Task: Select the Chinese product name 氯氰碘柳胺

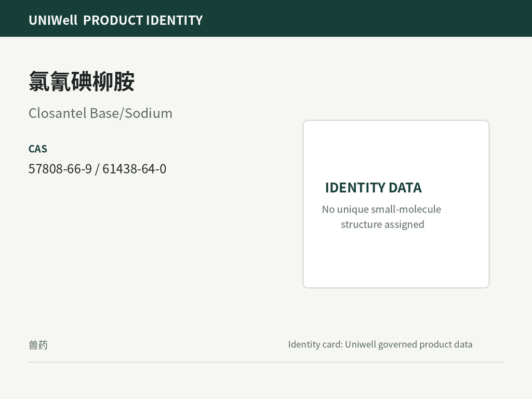Action: coord(82,82)
